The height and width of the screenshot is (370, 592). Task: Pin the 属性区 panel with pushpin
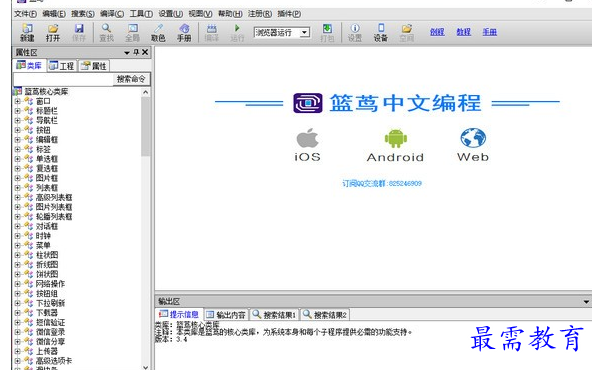[x=136, y=52]
